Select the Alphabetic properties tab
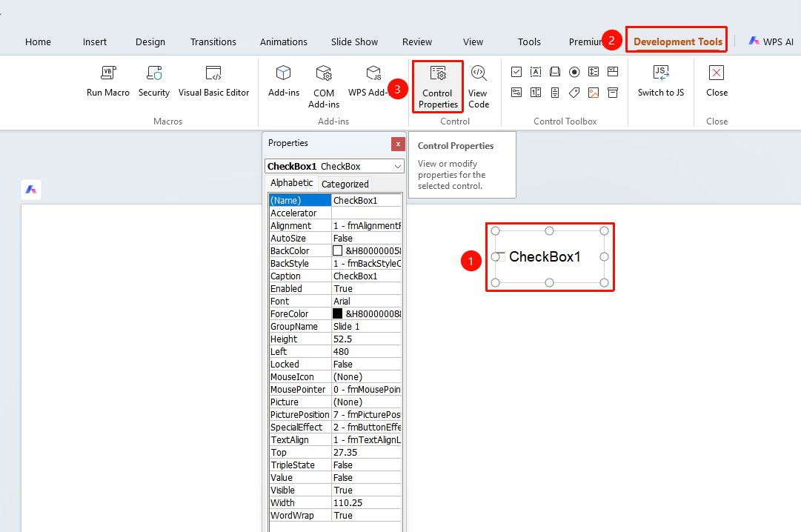This screenshot has height=532, width=801. [x=292, y=183]
